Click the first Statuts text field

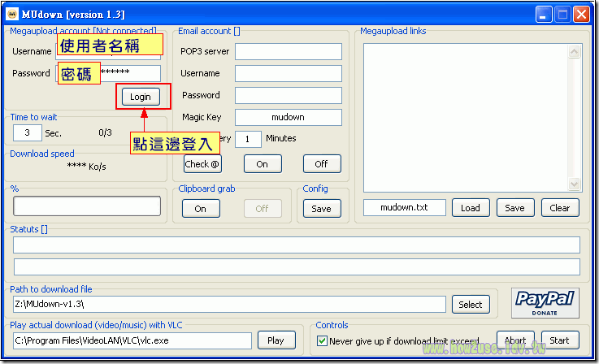click(x=297, y=245)
